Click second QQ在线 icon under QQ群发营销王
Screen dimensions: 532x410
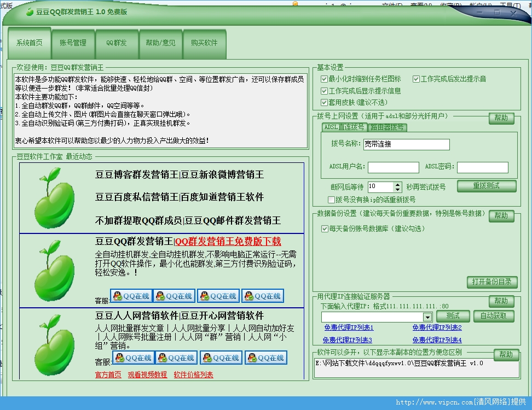coord(174,296)
